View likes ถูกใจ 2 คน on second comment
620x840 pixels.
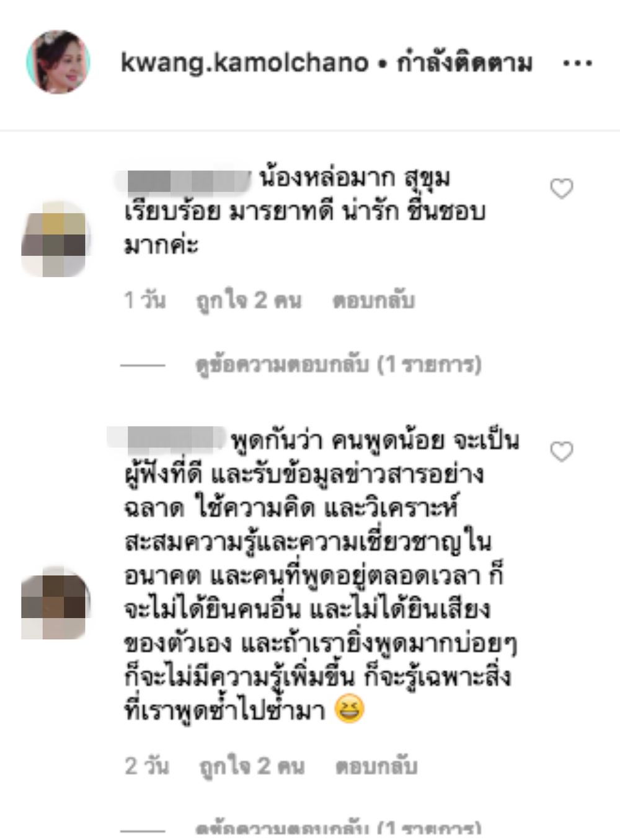click(252, 766)
